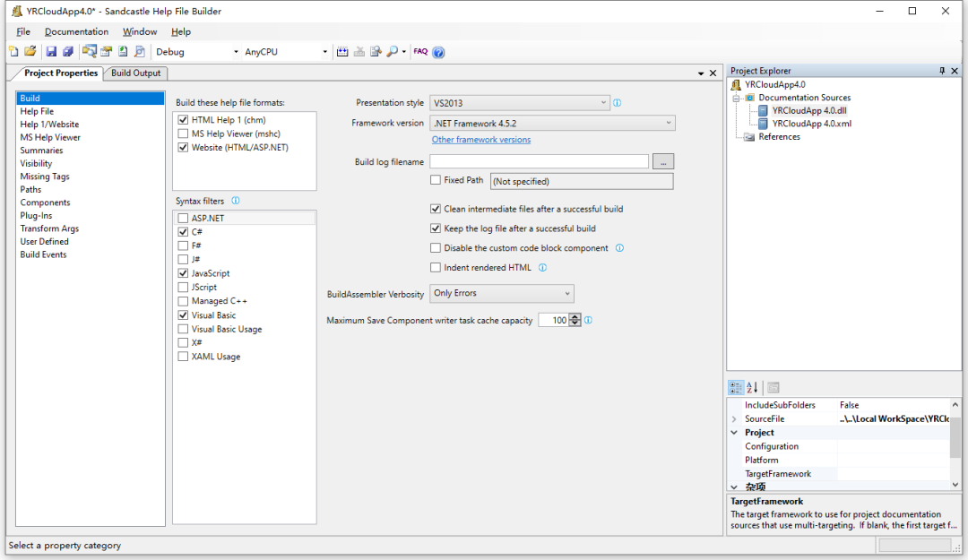Expand the BuildAssembler Verbosity dropdown
Viewport: 968px width, 560px height.
[502, 293]
